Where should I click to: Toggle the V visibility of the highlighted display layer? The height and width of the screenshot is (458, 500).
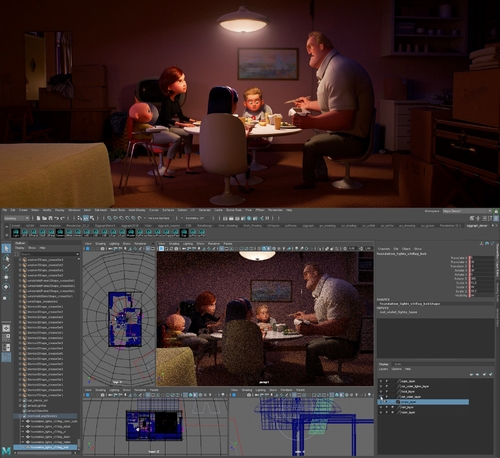point(381,402)
